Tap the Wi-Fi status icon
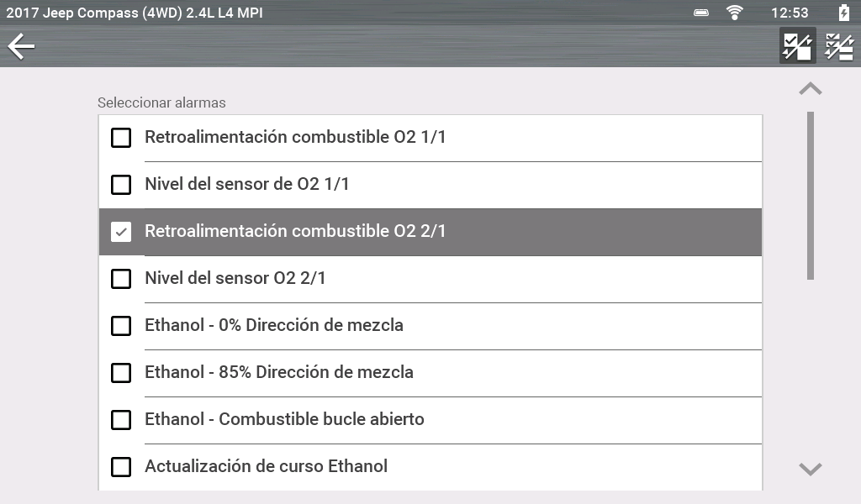This screenshot has width=861, height=504. coord(735,13)
